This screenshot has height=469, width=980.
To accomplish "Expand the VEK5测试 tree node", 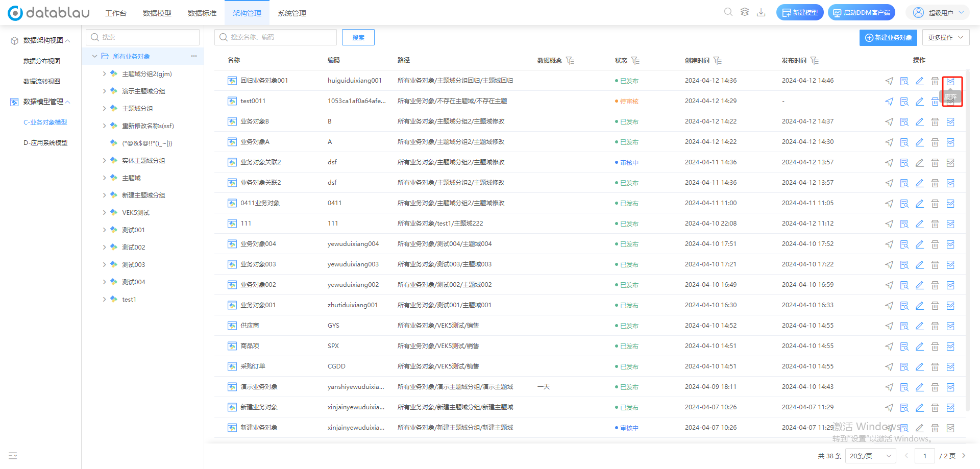I will (104, 213).
